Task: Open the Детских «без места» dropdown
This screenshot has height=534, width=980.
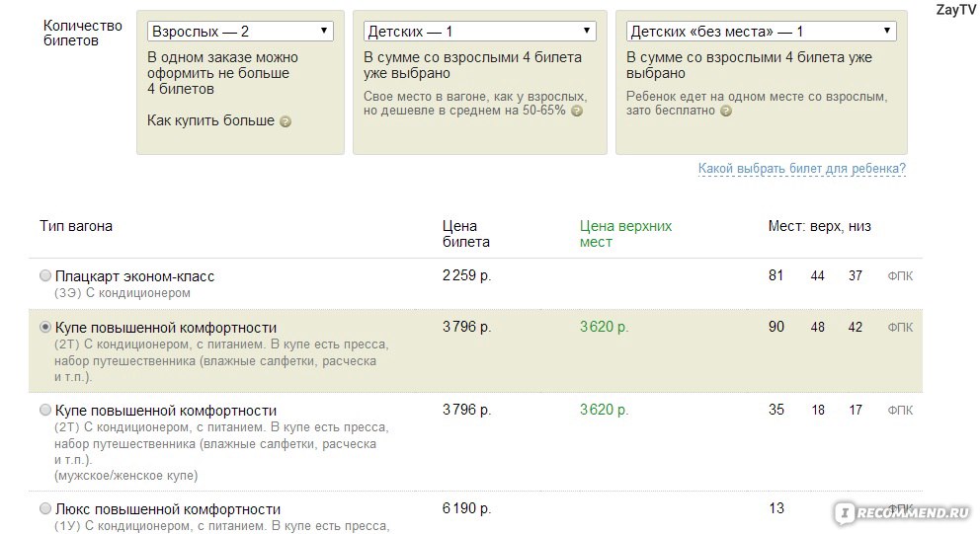Action: click(761, 32)
